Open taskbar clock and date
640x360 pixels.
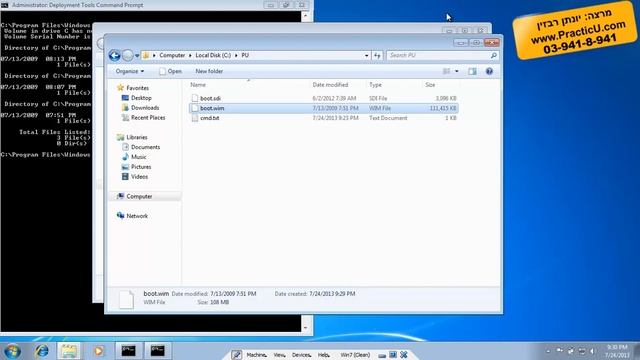coord(617,351)
